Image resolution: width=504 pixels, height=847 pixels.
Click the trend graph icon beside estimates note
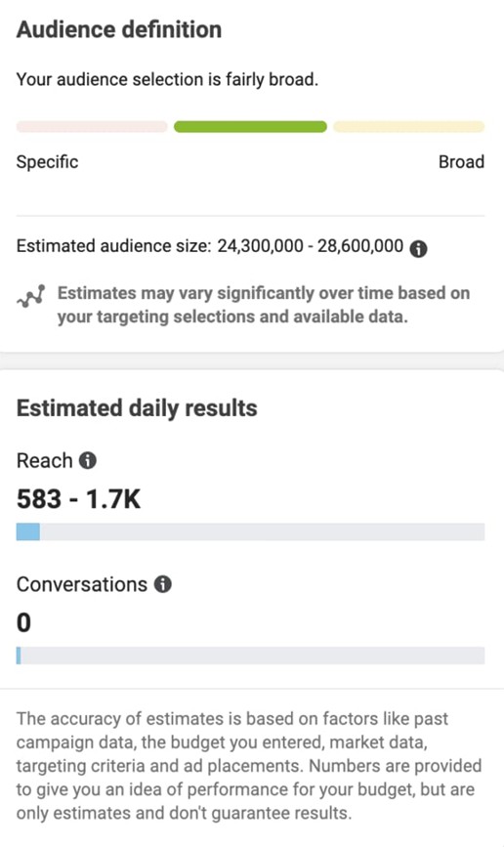pos(31,297)
